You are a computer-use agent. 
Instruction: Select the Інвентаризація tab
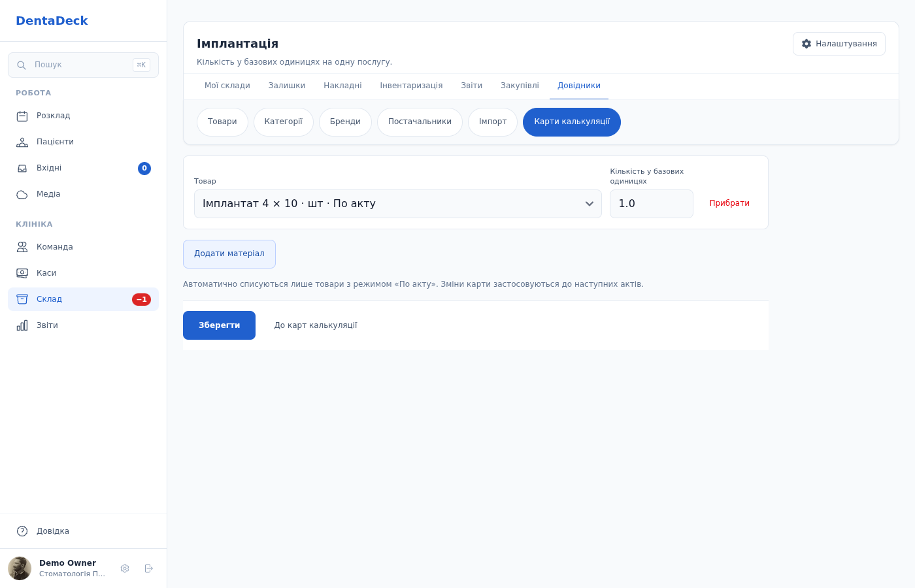tap(411, 86)
